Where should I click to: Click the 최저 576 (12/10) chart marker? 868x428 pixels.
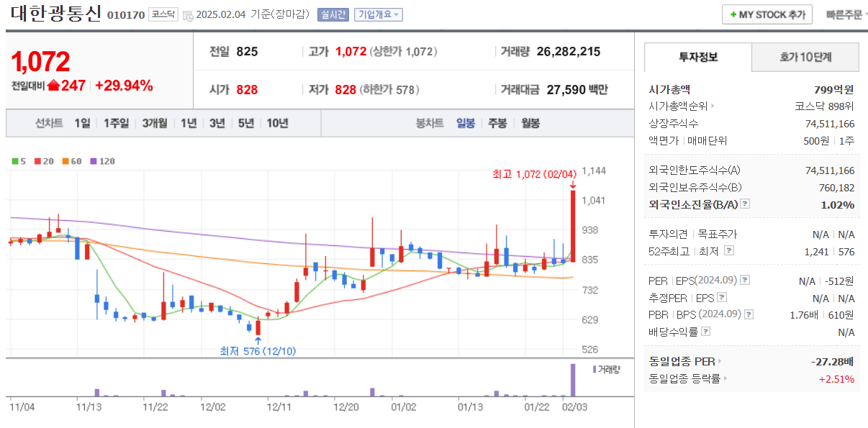[258, 351]
